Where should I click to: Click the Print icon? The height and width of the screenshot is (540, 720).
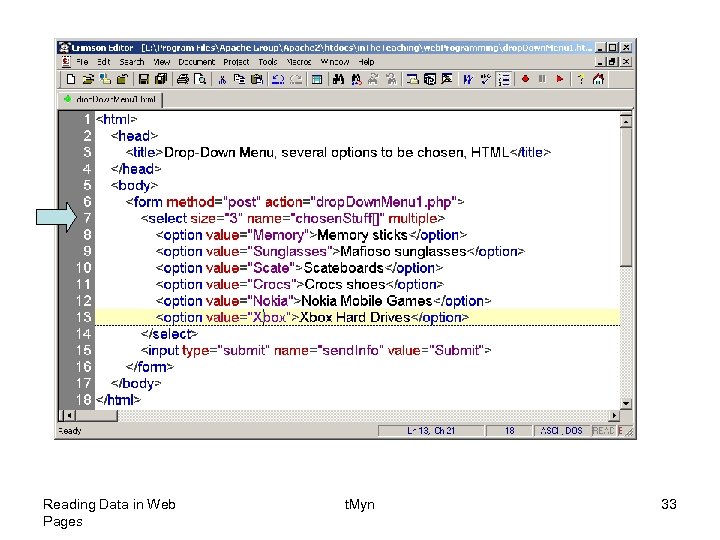click(183, 79)
